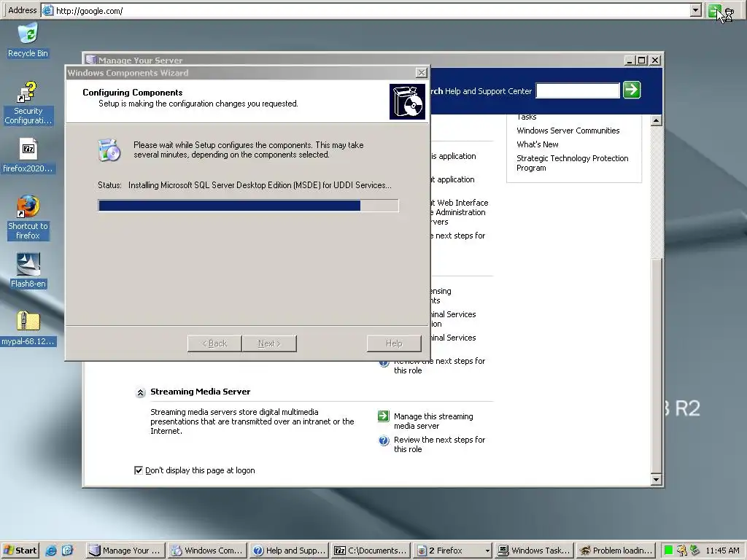Click the Streaming Media Server heading text
This screenshot has width=747, height=560.
[200, 392]
